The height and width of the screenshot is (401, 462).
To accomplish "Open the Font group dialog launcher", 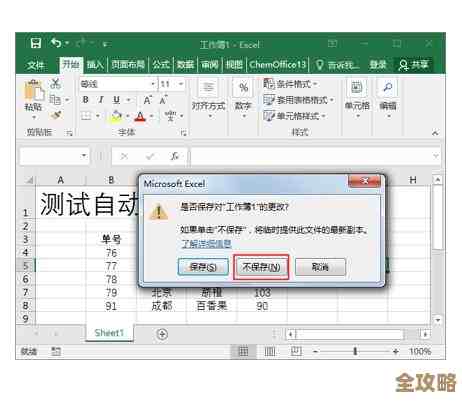I will click(x=183, y=133).
